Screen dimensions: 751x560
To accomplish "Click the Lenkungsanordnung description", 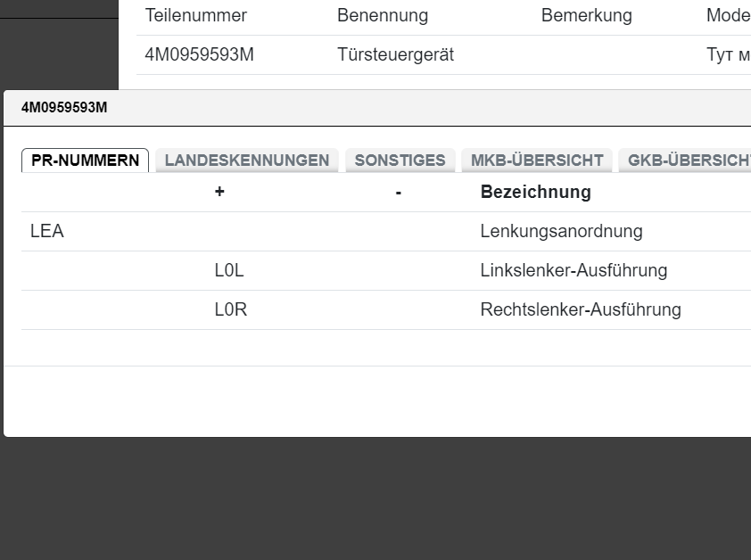I will [561, 232].
